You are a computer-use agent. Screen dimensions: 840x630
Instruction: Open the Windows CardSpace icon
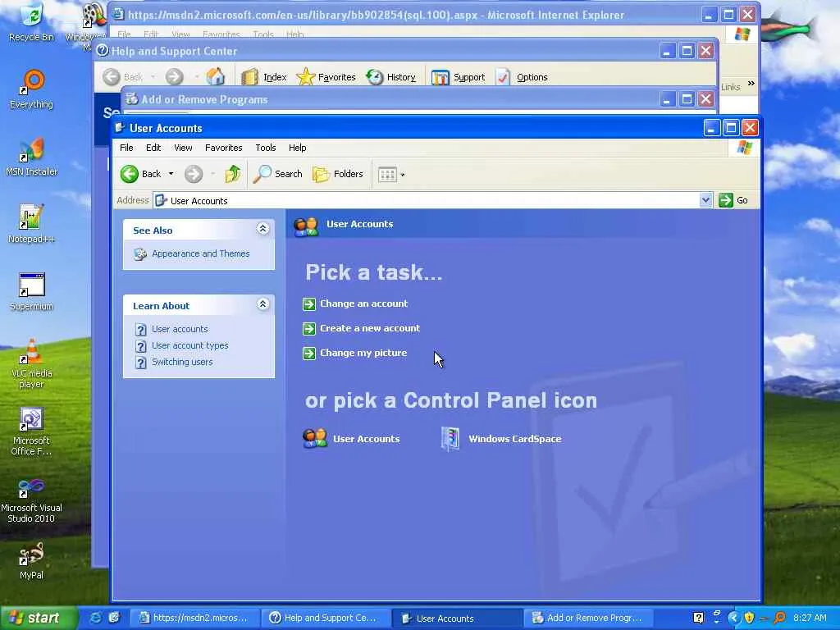click(501, 439)
